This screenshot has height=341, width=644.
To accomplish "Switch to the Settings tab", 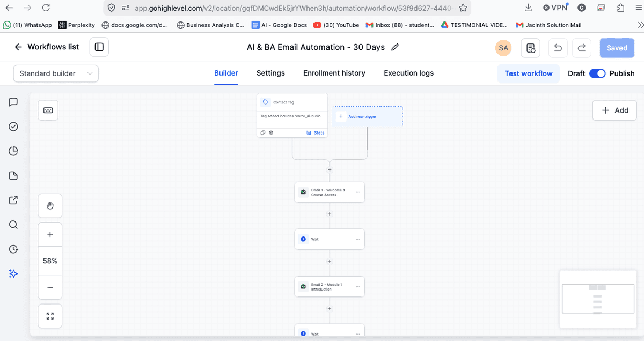I will click(270, 73).
